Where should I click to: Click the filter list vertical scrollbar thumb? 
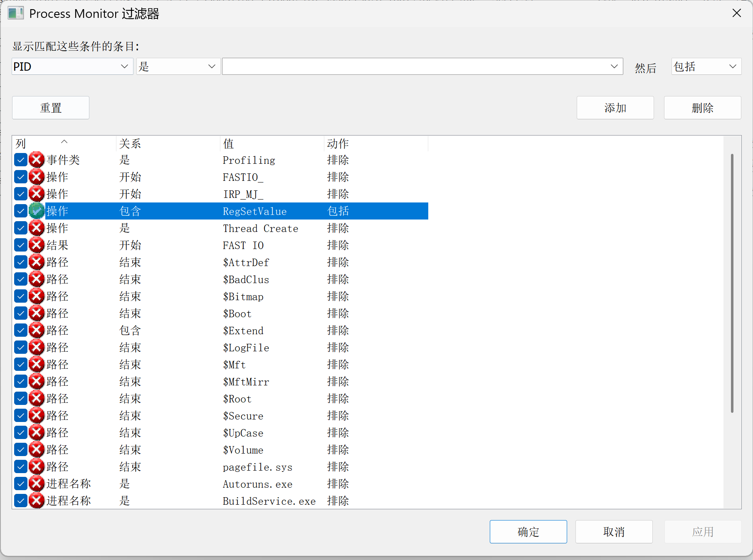pyautogui.click(x=732, y=283)
